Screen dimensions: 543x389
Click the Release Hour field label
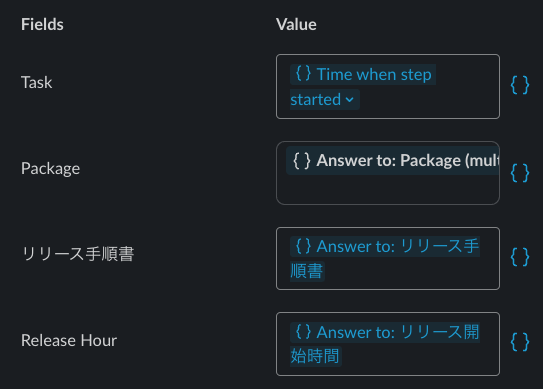pyautogui.click(x=69, y=340)
